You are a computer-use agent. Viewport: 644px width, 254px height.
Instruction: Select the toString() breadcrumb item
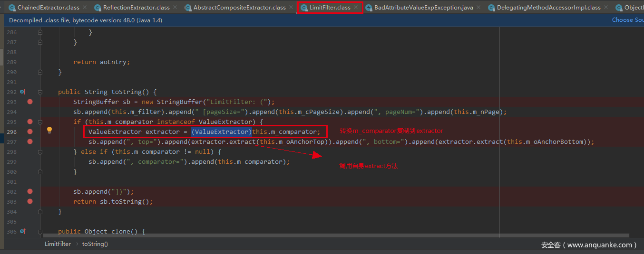(x=95, y=244)
